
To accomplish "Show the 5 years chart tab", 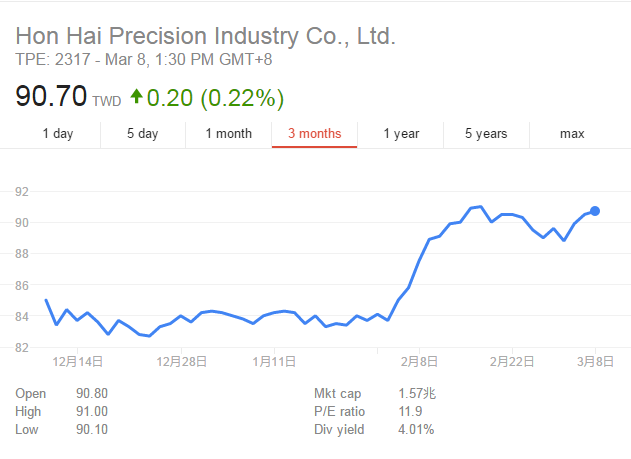I will pyautogui.click(x=486, y=134).
